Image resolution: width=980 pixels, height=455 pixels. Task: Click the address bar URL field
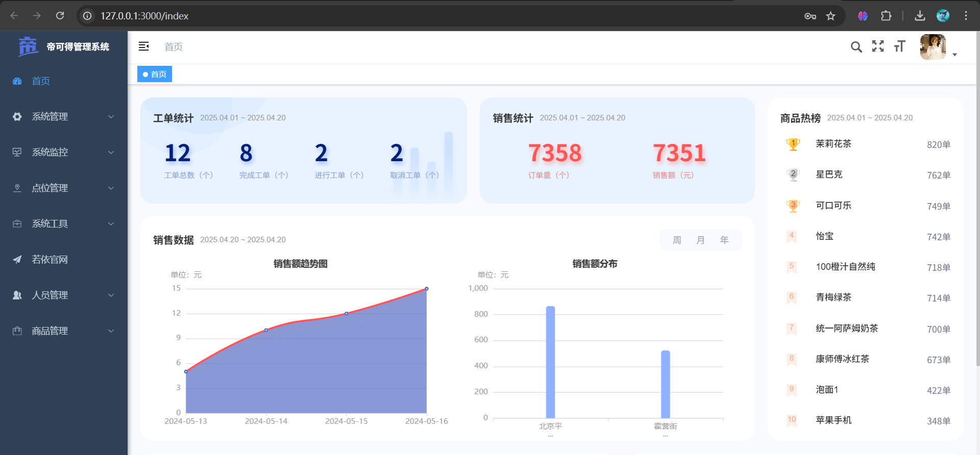click(444, 16)
